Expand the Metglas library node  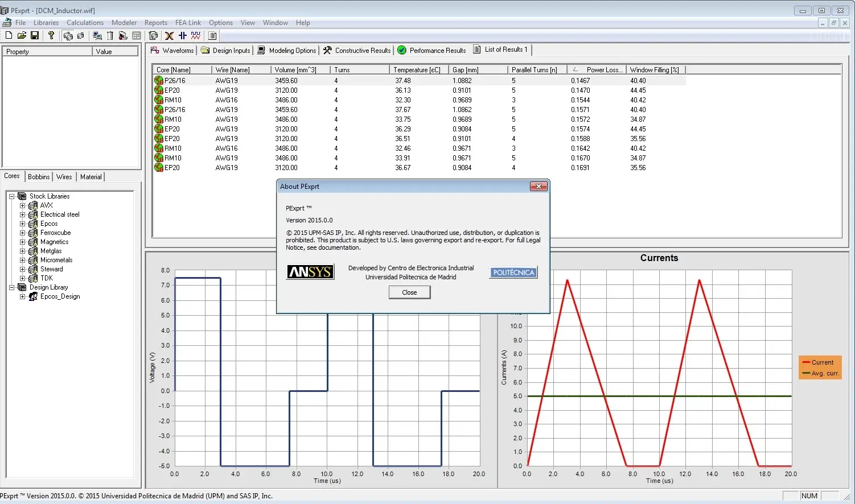(22, 251)
